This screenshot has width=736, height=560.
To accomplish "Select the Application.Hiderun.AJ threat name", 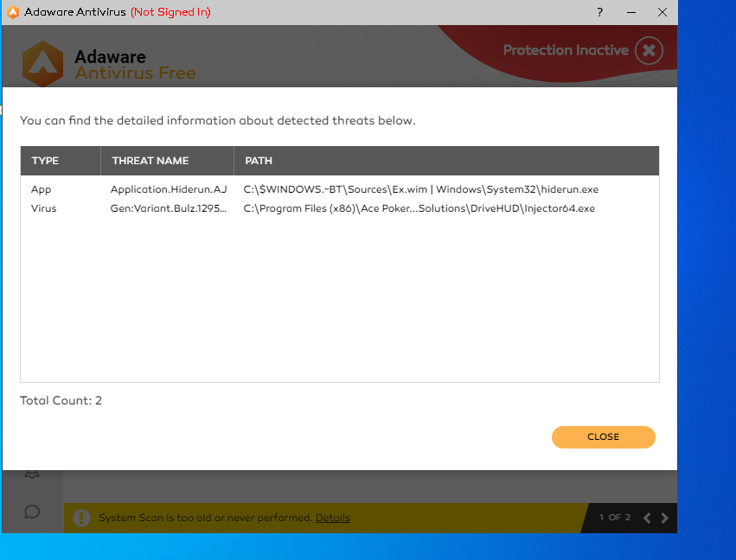I will pyautogui.click(x=169, y=189).
